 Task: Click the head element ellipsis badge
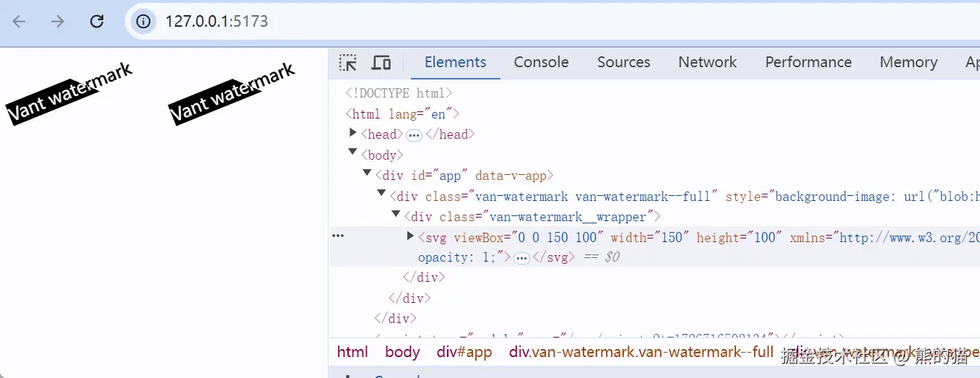tap(414, 135)
